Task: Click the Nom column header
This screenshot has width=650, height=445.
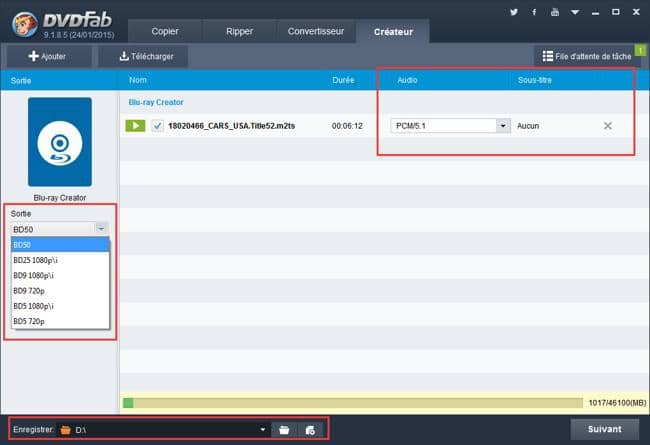Action: 138,80
